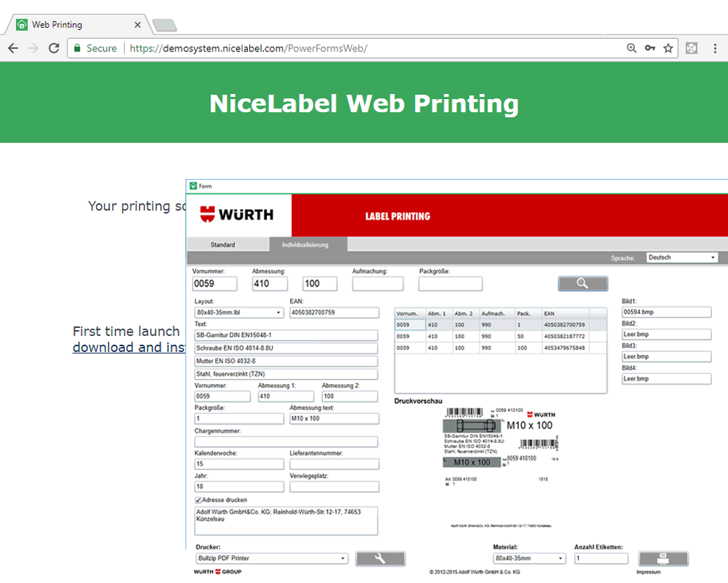
Task: Switch to the Individualisierung tab
Action: tap(305, 244)
